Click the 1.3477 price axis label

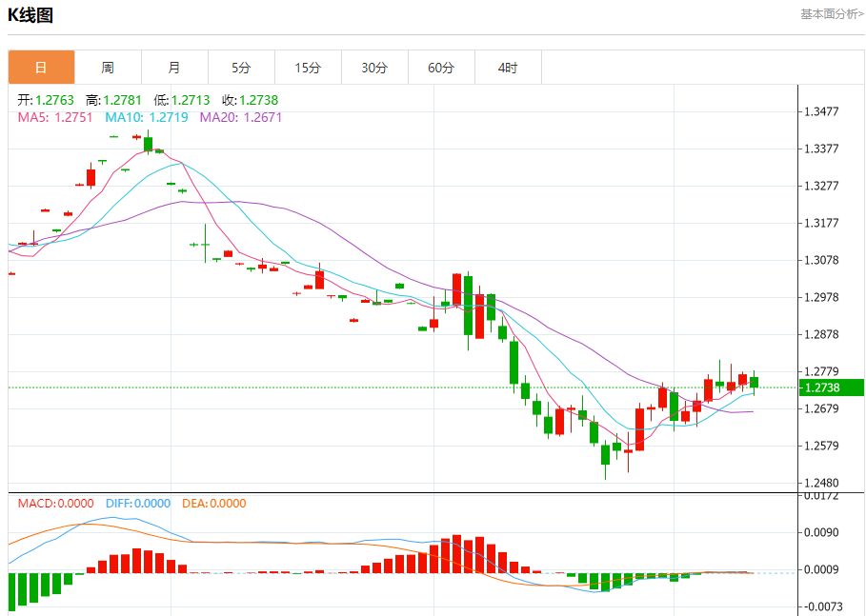click(821, 111)
